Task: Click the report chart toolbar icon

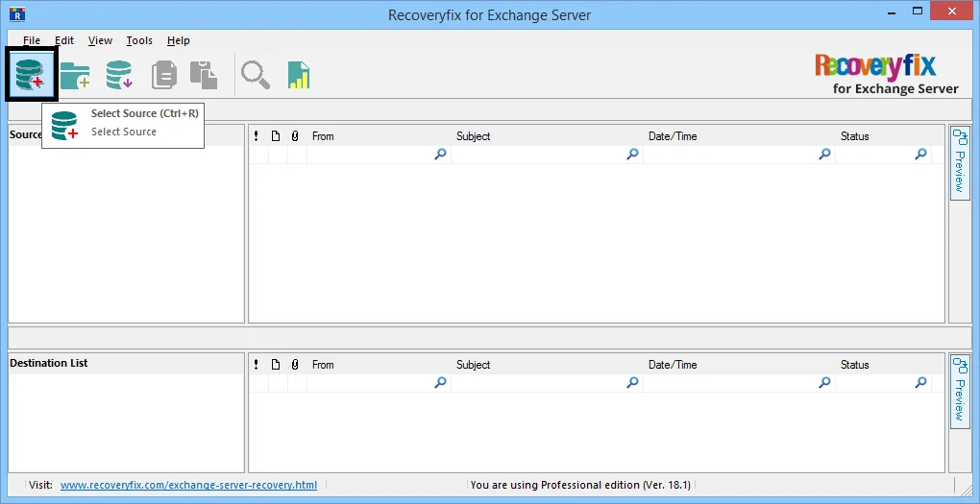Action: pyautogui.click(x=299, y=75)
